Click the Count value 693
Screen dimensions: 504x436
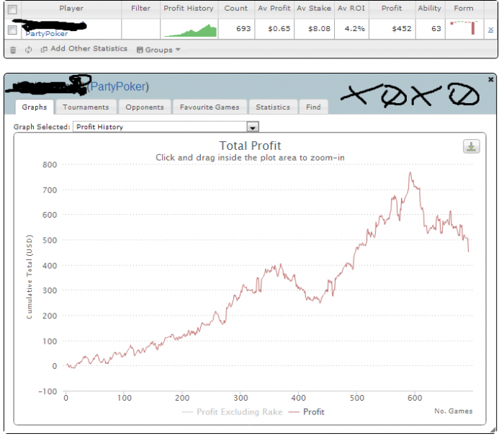[243, 29]
